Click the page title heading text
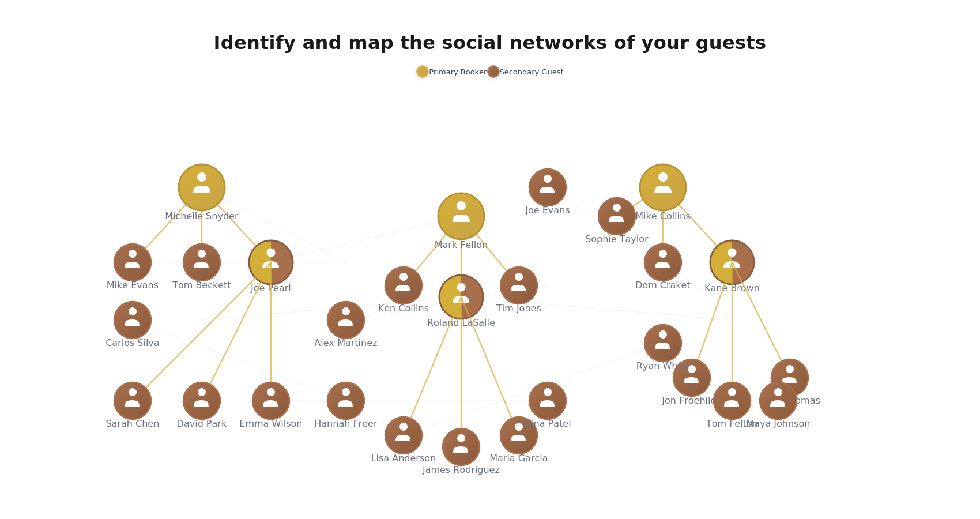The width and height of the screenshot is (980, 519). [490, 43]
